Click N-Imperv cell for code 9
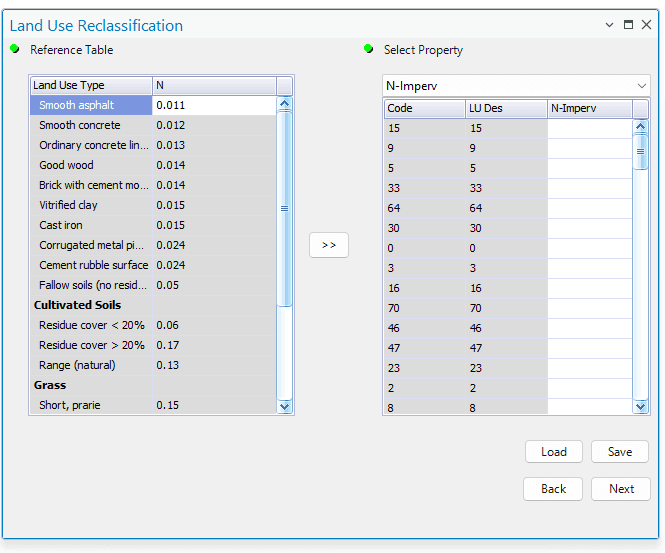 click(x=590, y=148)
